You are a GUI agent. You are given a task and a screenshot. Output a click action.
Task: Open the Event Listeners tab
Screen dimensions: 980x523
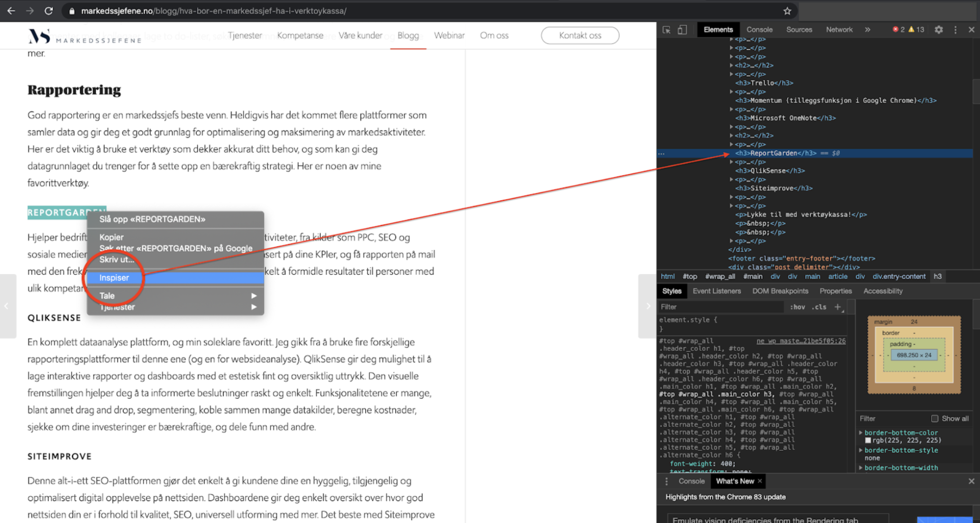coord(717,291)
